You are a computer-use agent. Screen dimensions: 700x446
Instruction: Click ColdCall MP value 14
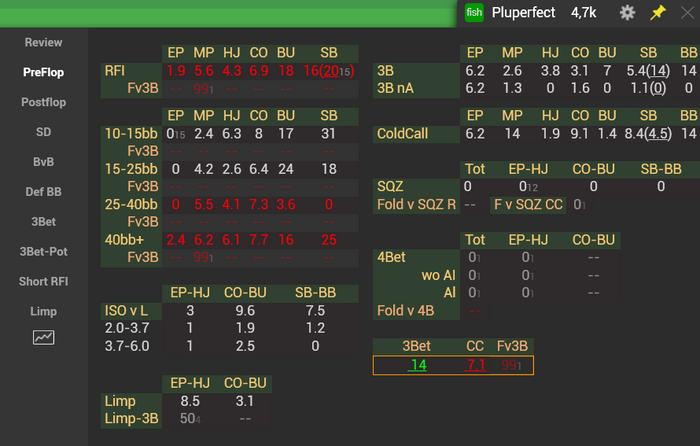(512, 133)
